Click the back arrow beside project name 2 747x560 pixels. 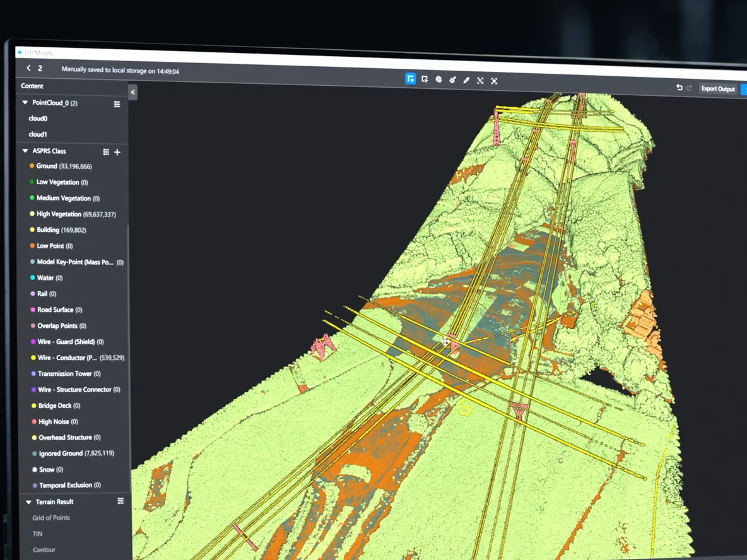click(x=28, y=68)
